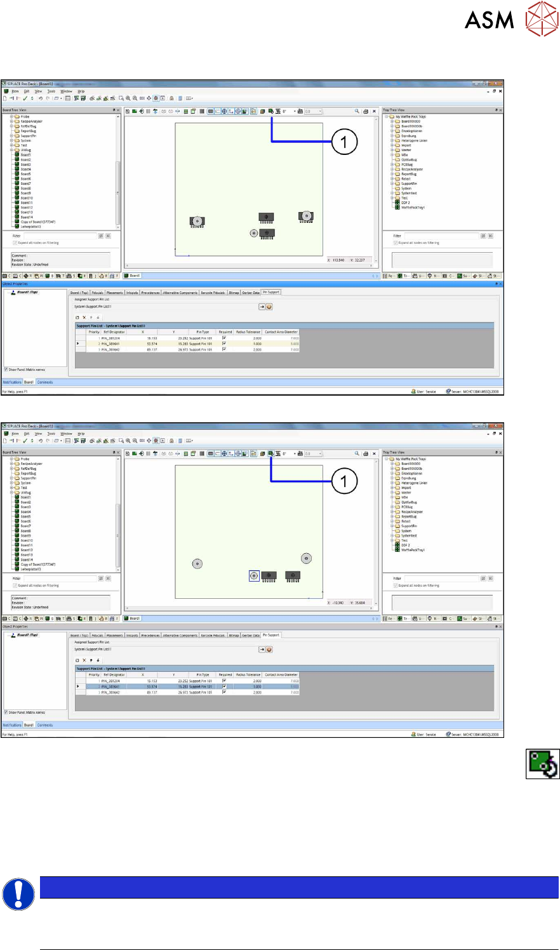Open the 0.0 combo box in lower board toolbar
The height and width of the screenshot is (950, 560).
pyautogui.click(x=313, y=454)
